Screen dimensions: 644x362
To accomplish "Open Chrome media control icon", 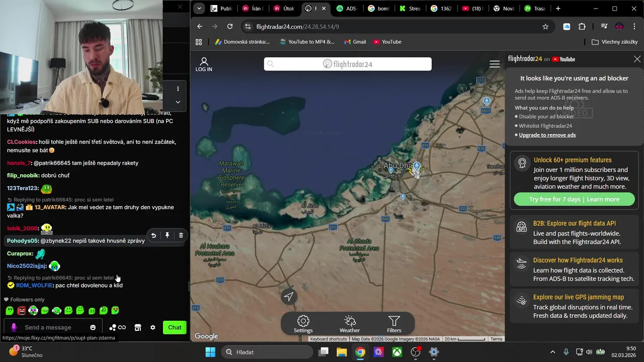I will 604,27.
